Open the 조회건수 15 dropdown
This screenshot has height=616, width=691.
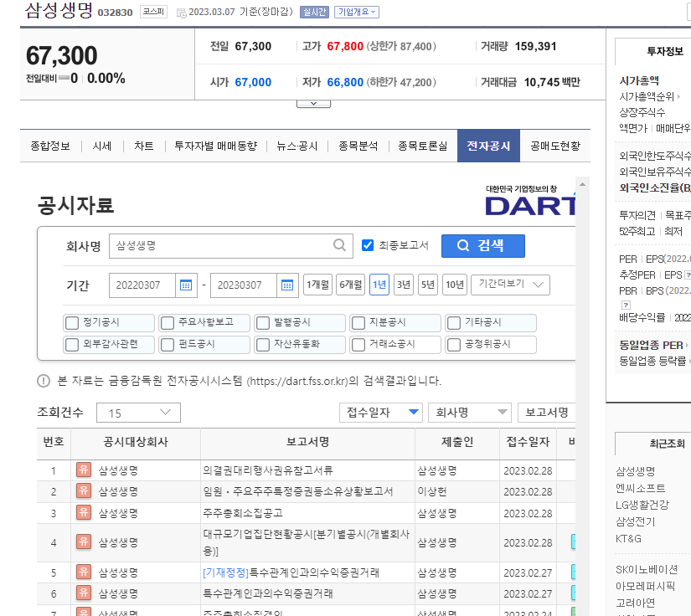tap(138, 413)
